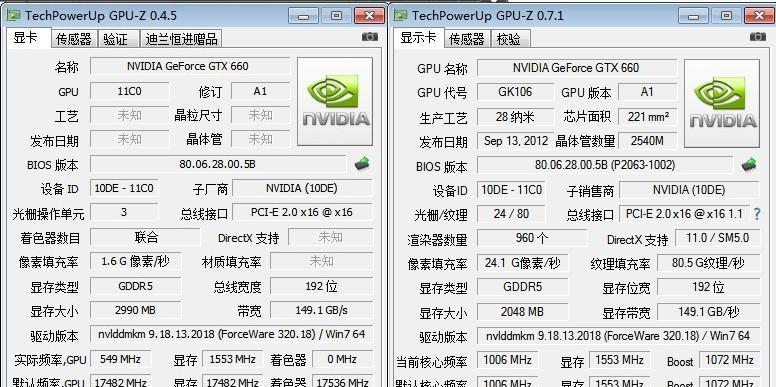The height and width of the screenshot is (387, 776).
Task: Click revision field A1 in GPU-Z 0.4.5
Action: click(x=260, y=91)
